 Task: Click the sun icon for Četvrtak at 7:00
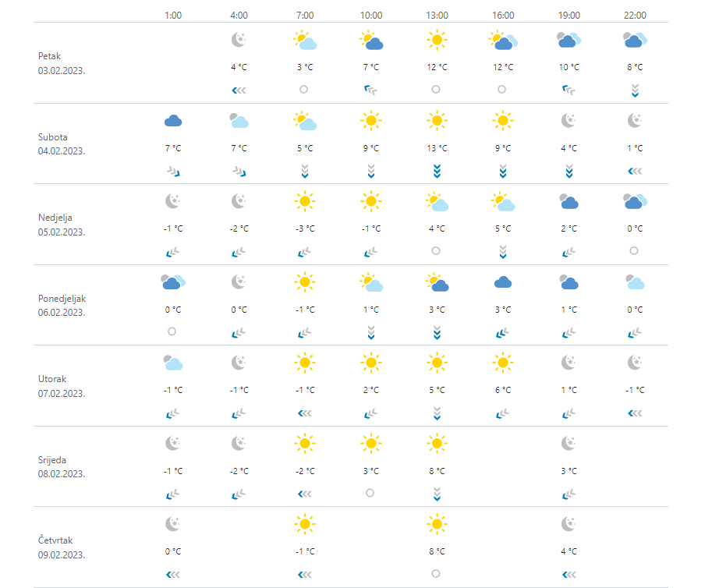pyautogui.click(x=305, y=524)
